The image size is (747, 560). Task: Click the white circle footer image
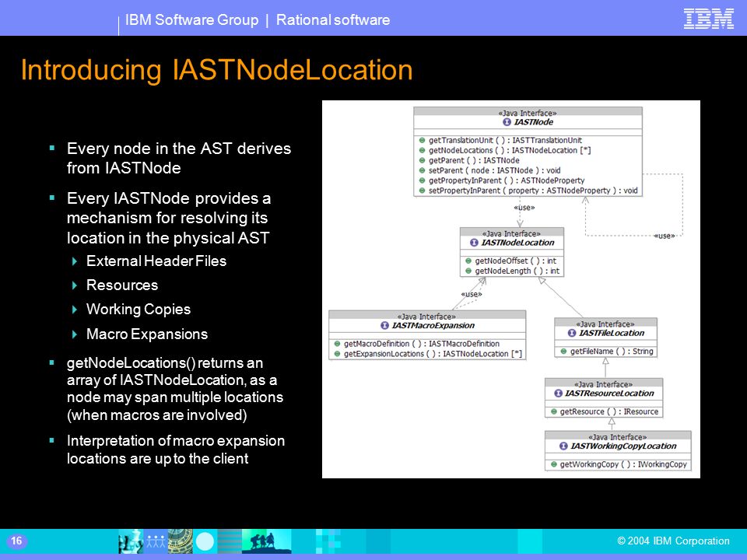coord(205,541)
